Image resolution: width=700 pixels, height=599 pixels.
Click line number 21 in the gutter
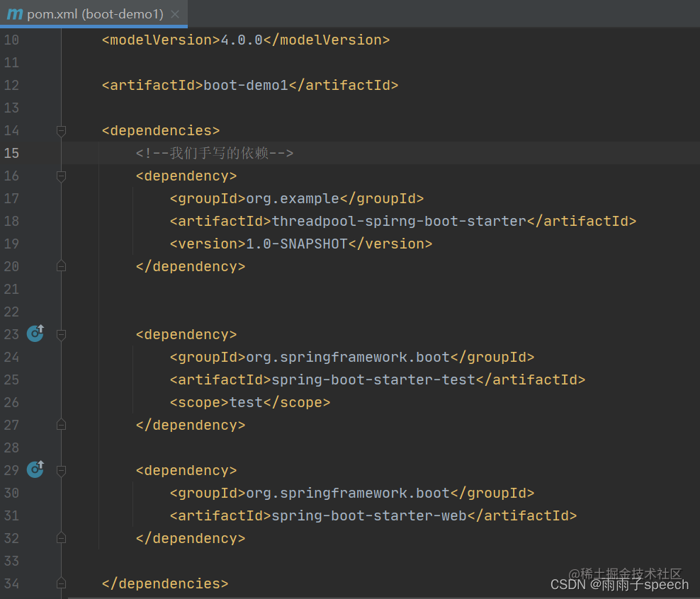coord(11,290)
